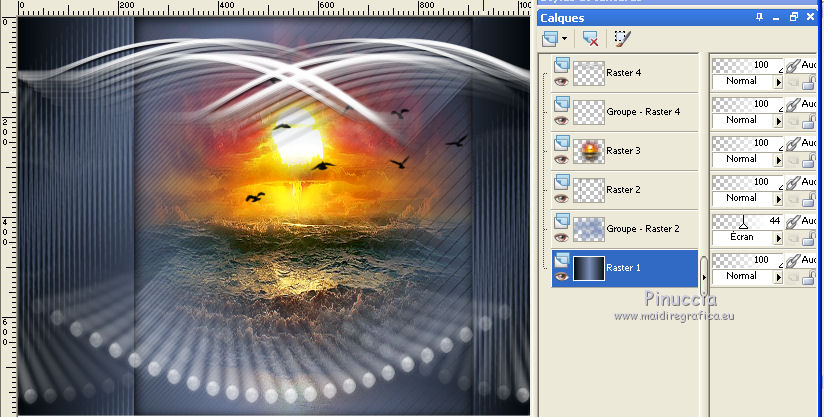
Task: Click Groupe - Raster 2 layer type icon
Action: pyautogui.click(x=562, y=220)
